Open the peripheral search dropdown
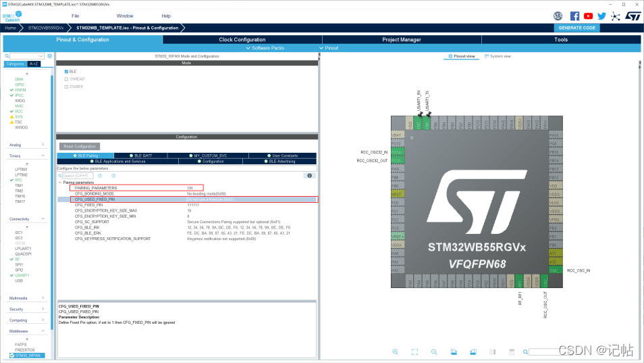This screenshot has height=363, width=644. [41, 56]
